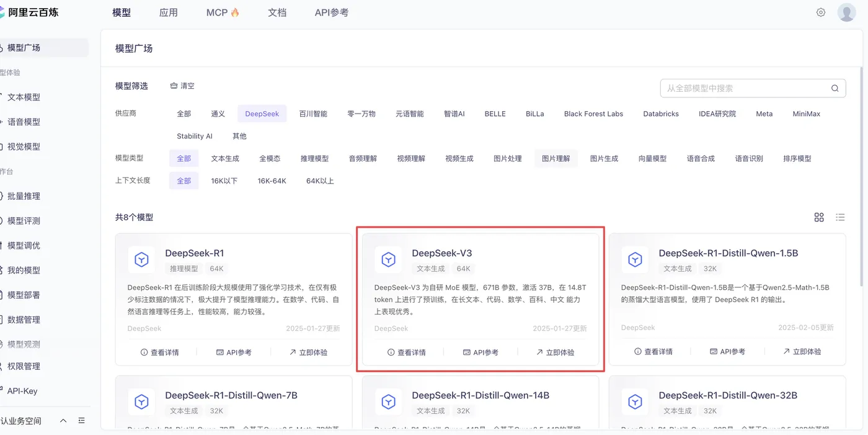
Task: Filter supplier by 通义
Action: pyautogui.click(x=218, y=114)
